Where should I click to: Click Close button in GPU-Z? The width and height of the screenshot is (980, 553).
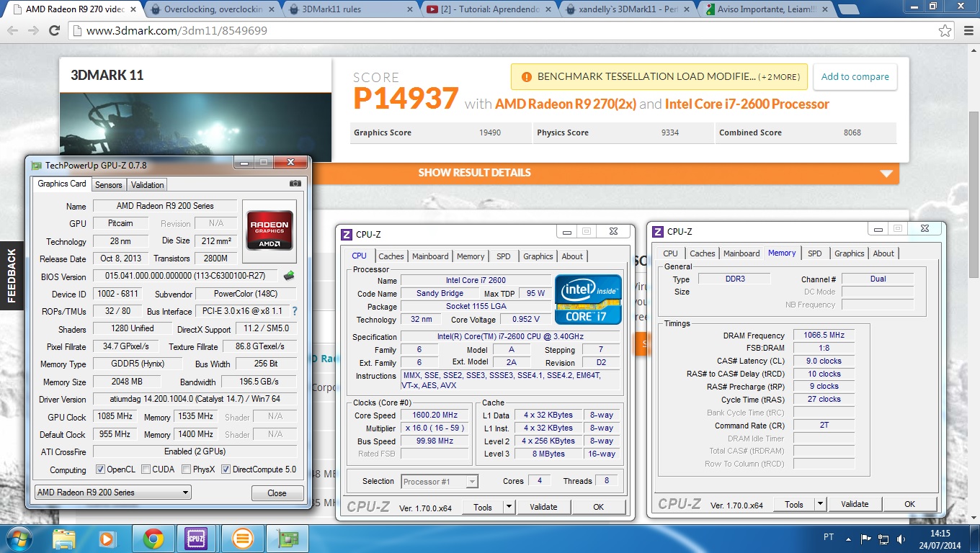(x=277, y=493)
